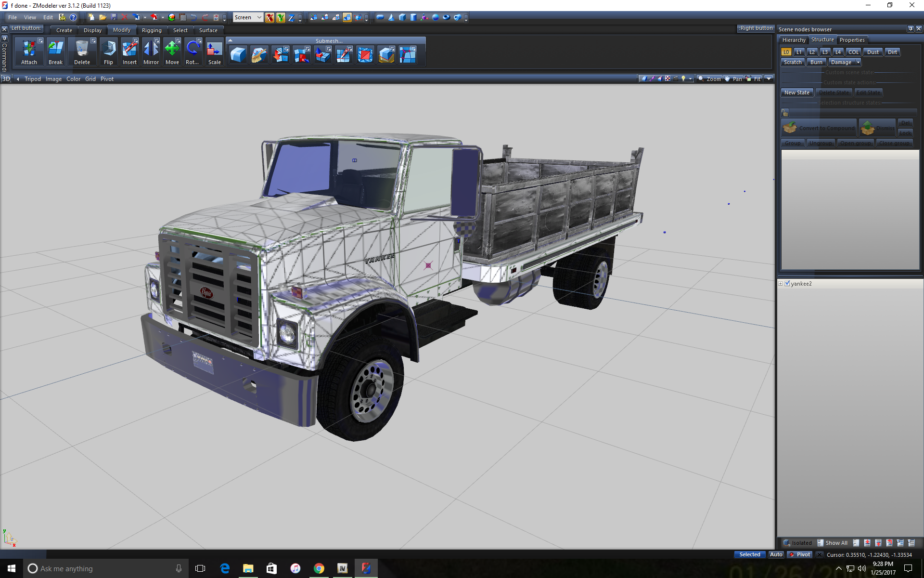The width and height of the screenshot is (924, 578).
Task: Click the last Submesh grid icon
Action: [408, 55]
